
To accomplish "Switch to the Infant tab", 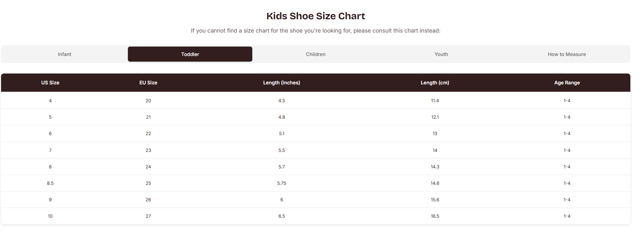I will pyautogui.click(x=65, y=54).
